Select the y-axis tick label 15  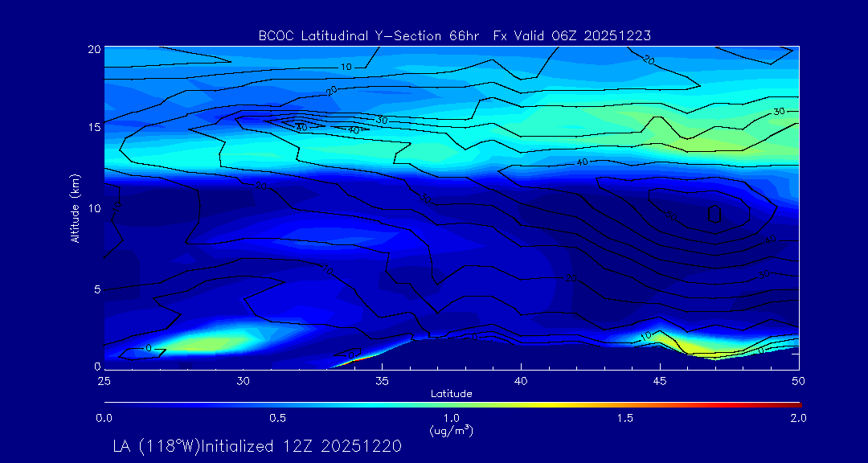tap(94, 127)
